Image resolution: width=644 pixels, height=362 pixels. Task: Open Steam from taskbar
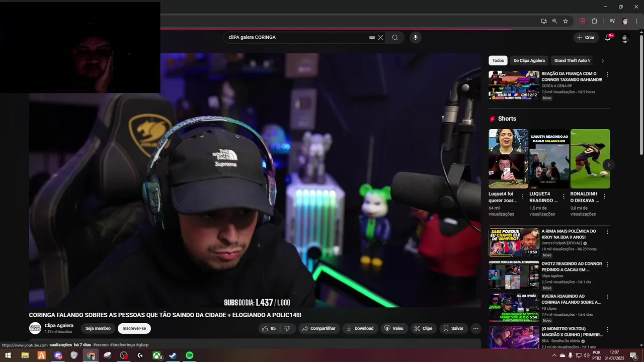173,355
